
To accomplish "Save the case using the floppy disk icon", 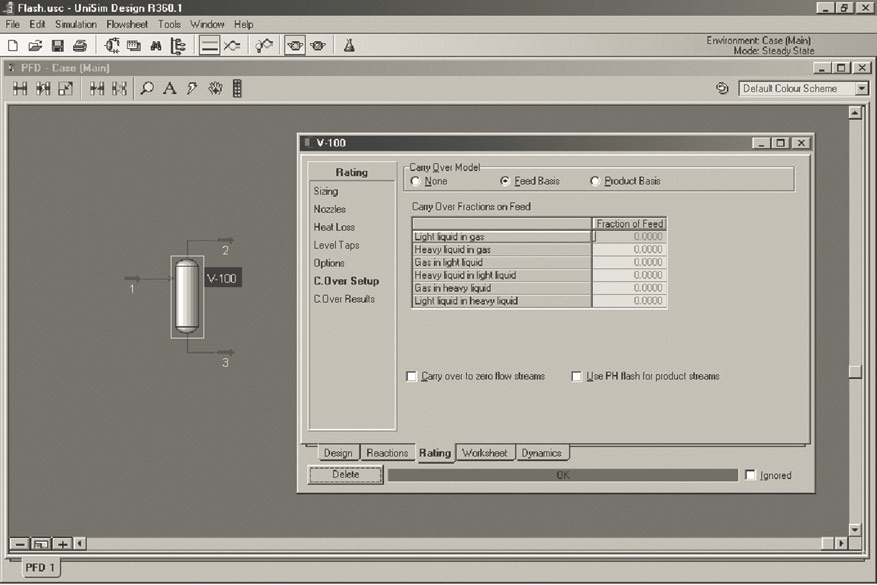I will coord(57,45).
